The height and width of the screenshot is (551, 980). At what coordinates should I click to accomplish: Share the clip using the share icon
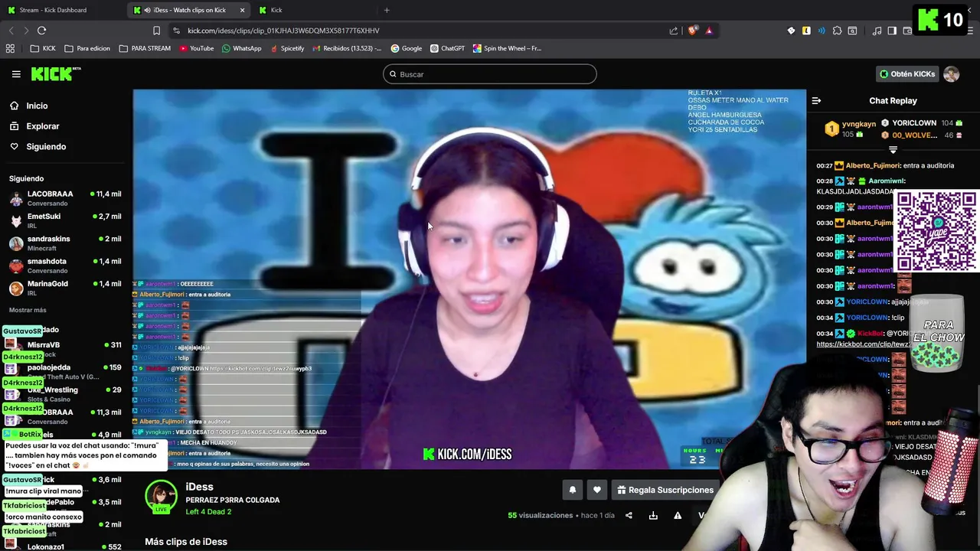(x=629, y=516)
